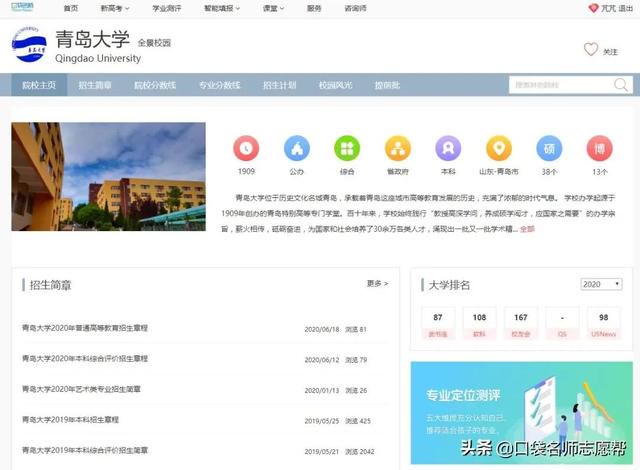Click the red clock icon above 1909
This screenshot has width=640, height=470.
[x=246, y=148]
